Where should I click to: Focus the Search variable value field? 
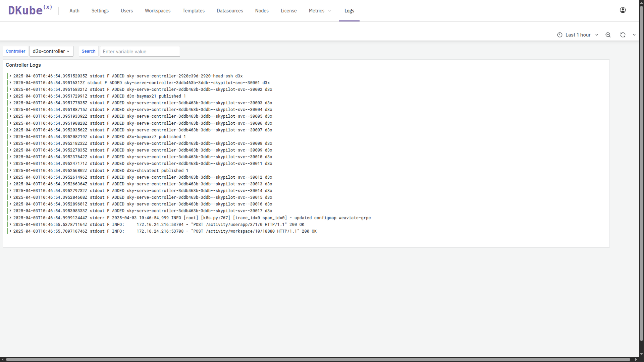click(140, 52)
